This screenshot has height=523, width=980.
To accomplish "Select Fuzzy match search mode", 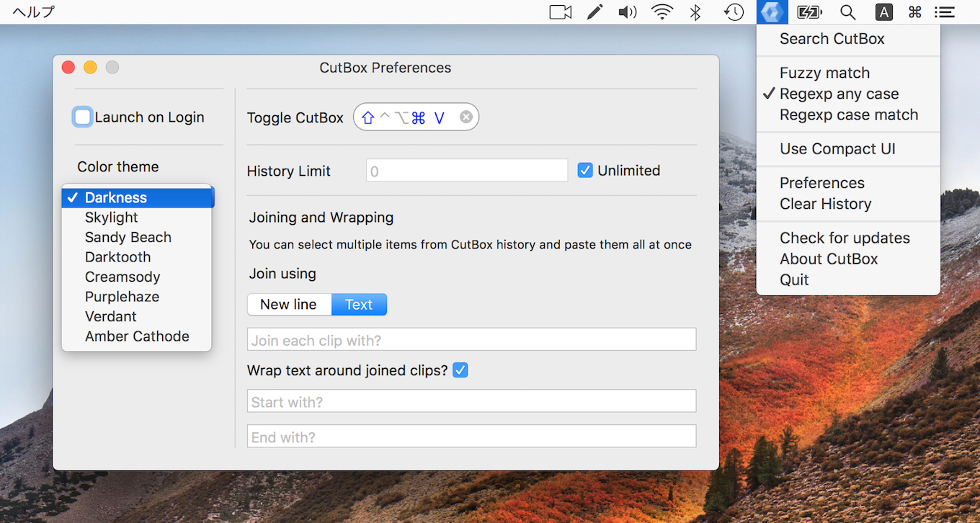I will [x=824, y=73].
